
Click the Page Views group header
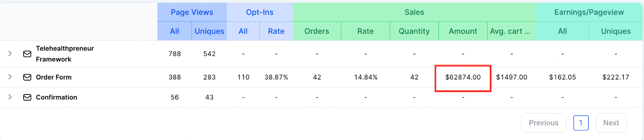[x=192, y=12]
